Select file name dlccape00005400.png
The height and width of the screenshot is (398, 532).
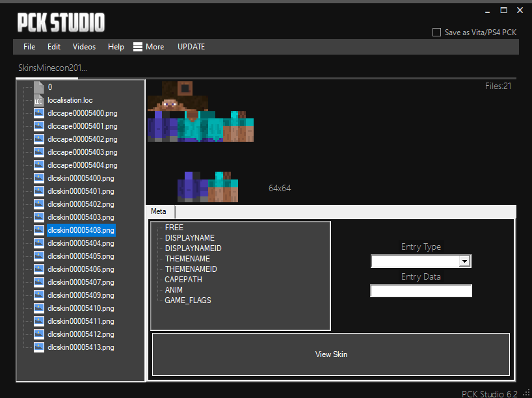click(83, 113)
